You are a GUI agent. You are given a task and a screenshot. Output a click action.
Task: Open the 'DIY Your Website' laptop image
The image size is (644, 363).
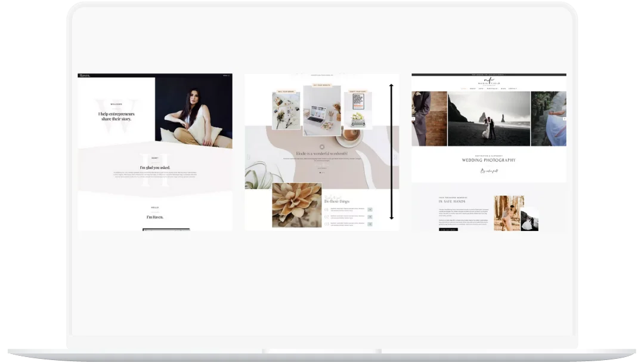[x=322, y=110]
